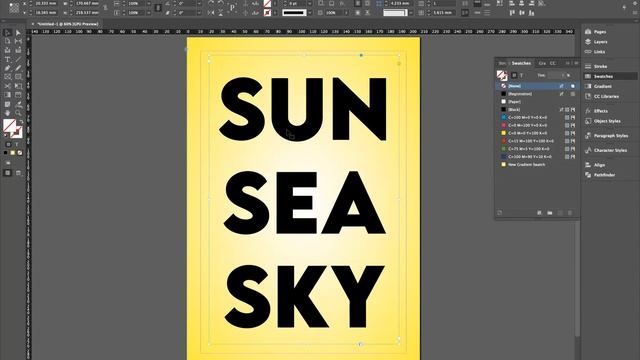This screenshot has width=640, height=360.
Task: Toggle Apply Gradient in toolbox
Action: [13, 153]
